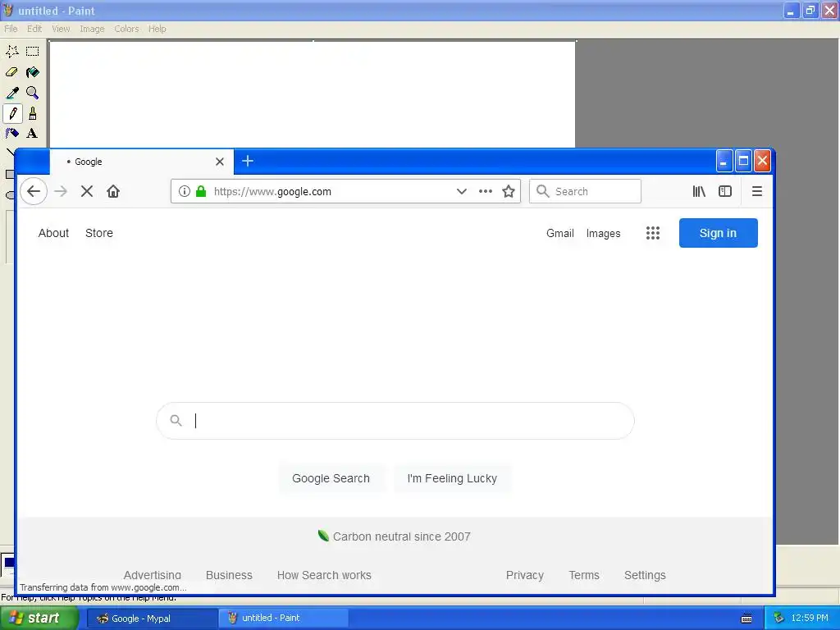
Task: Click the Windows start button
Action: 39,619
